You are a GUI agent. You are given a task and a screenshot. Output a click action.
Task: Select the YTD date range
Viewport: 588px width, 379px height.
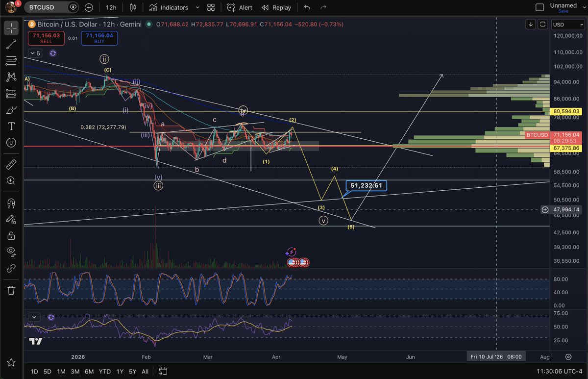(104, 371)
